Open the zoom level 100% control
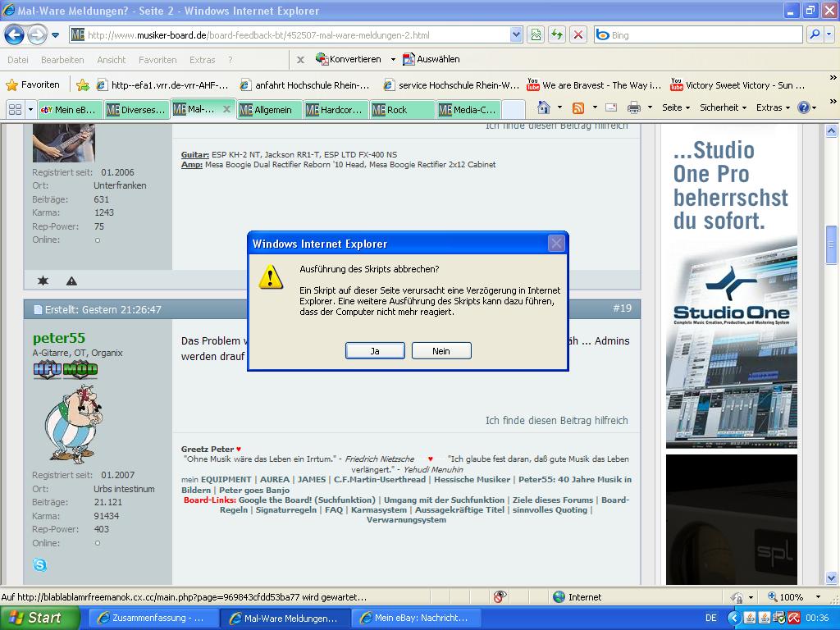 pyautogui.click(x=794, y=597)
